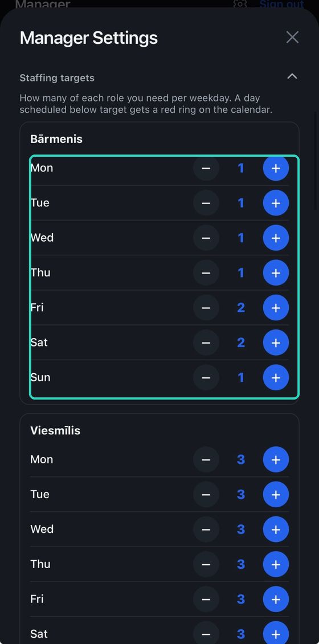Decrease Viesmīlis Monday staffing target
The width and height of the screenshot is (319, 644).
[x=206, y=459]
